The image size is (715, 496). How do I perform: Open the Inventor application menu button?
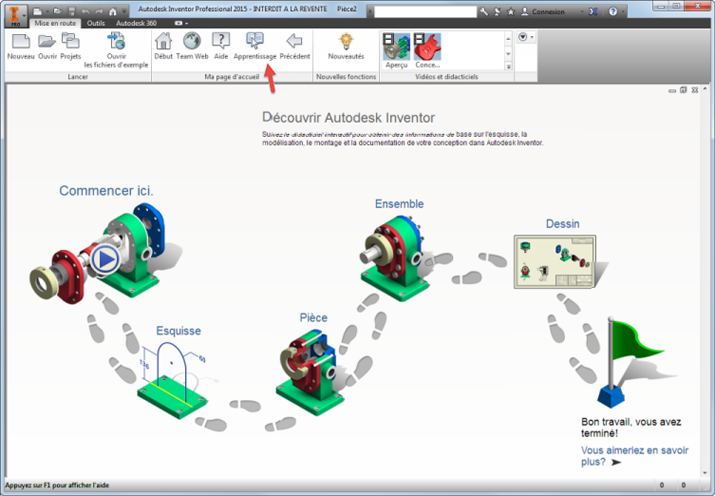coord(16,14)
